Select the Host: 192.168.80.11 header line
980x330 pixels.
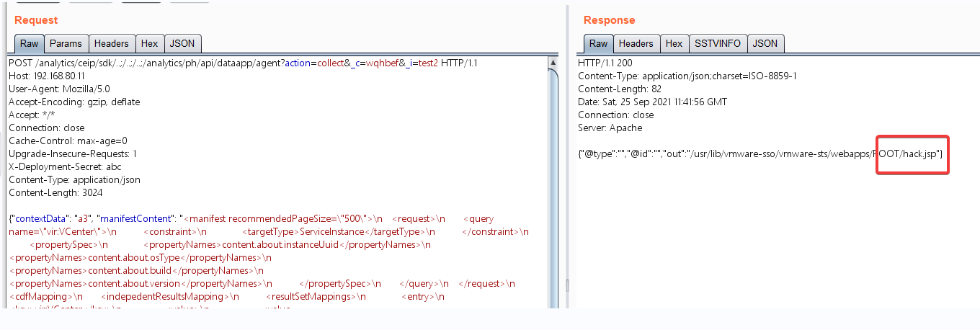[x=47, y=76]
